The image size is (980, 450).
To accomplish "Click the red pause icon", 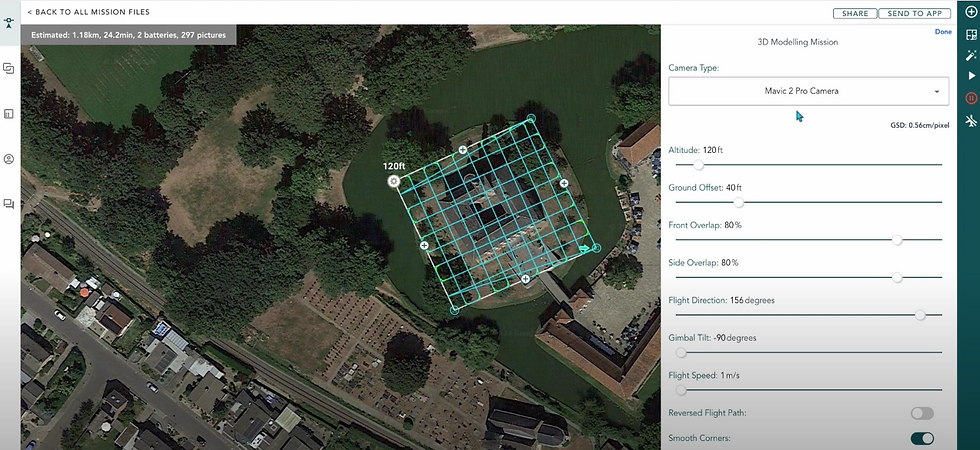I will tap(971, 98).
